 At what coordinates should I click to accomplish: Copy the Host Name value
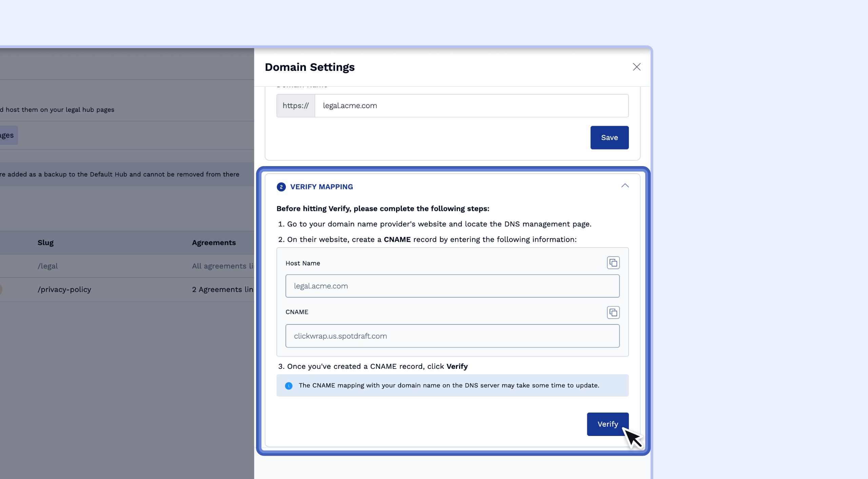pyautogui.click(x=613, y=263)
